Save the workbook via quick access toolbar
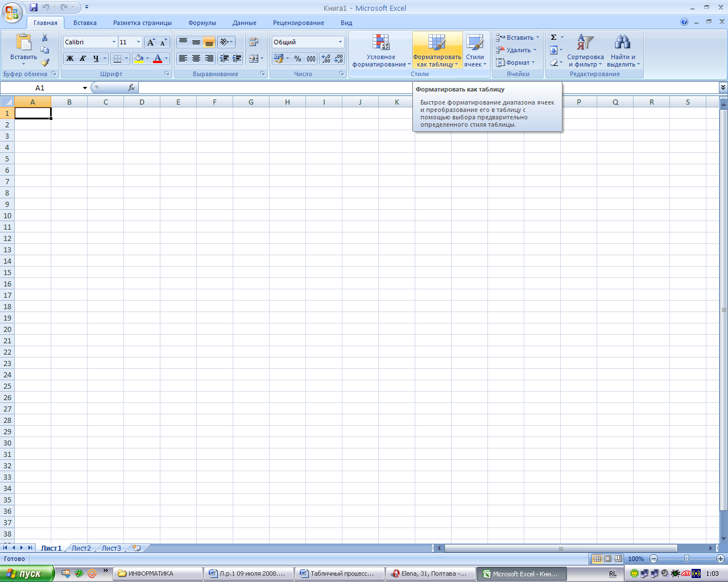 pos(34,7)
